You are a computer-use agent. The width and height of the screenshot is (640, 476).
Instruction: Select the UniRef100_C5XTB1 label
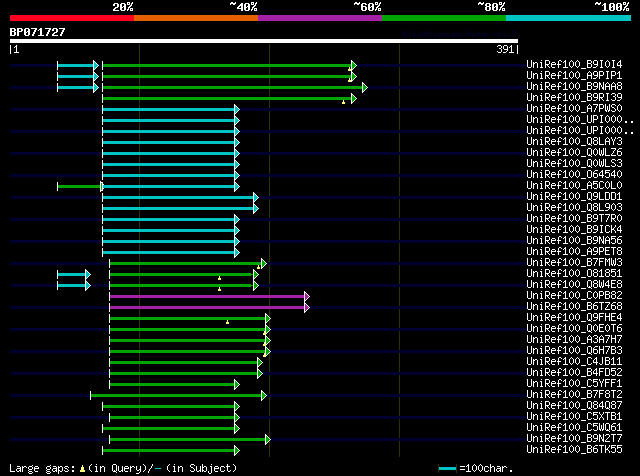pyautogui.click(x=574, y=417)
